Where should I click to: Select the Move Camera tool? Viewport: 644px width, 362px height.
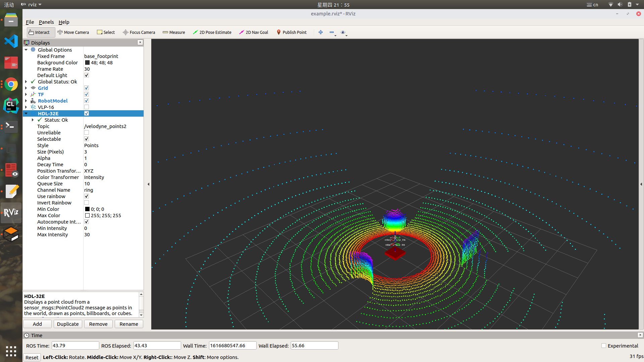pyautogui.click(x=73, y=32)
